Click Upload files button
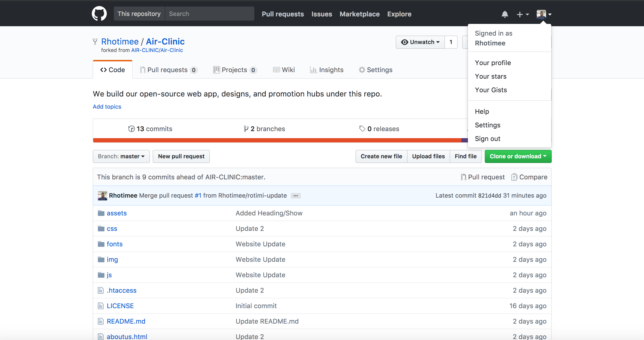Viewport: 644px width, 340px height. pyautogui.click(x=429, y=156)
